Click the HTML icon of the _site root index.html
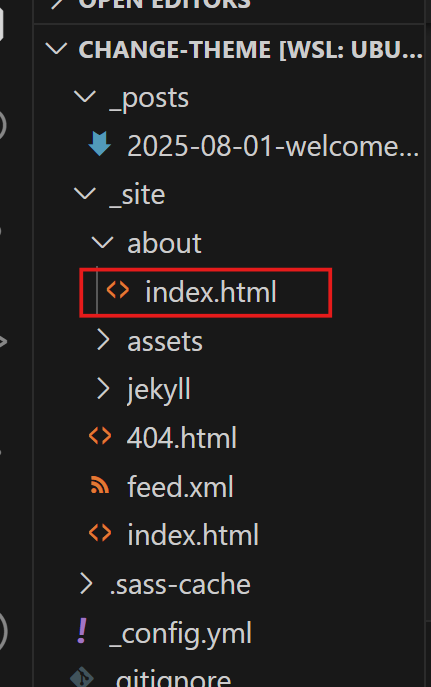The image size is (431, 687). (100, 533)
